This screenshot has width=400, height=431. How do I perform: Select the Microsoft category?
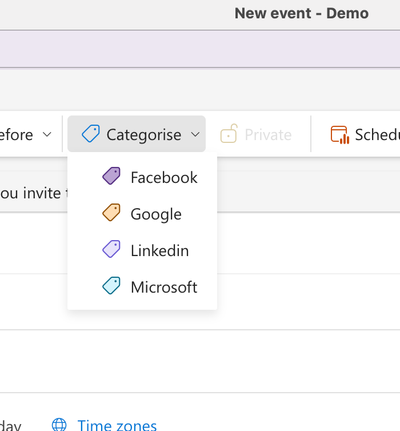point(142,287)
